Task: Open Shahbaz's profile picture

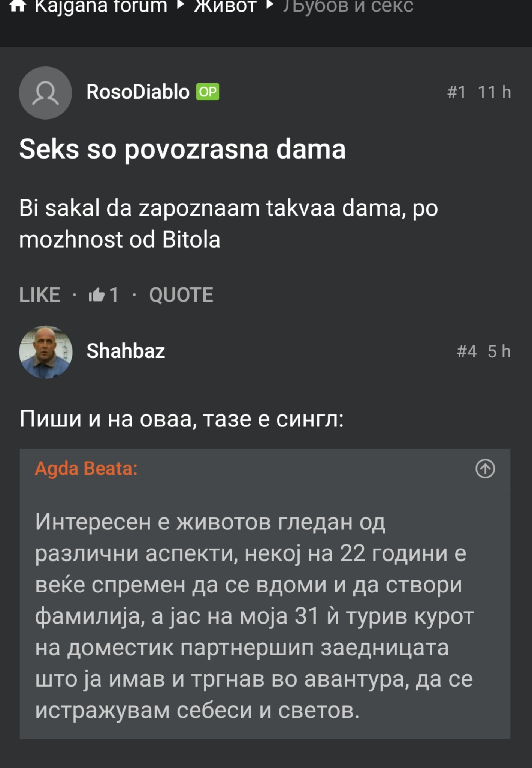Action: click(x=46, y=352)
